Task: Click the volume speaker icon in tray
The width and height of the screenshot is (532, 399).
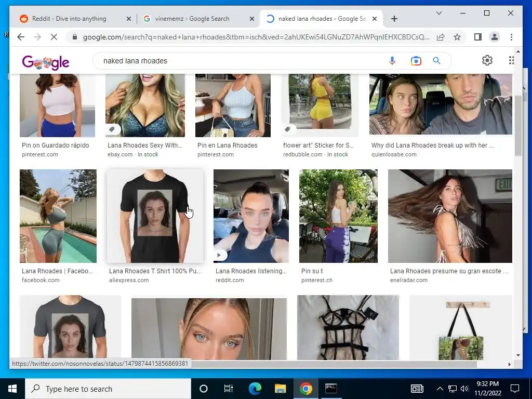Action: (x=464, y=389)
